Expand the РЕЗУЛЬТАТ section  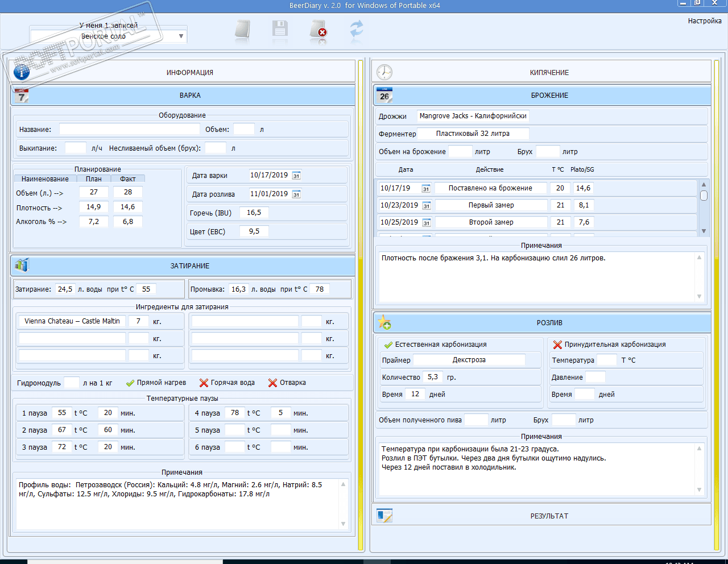tap(548, 516)
